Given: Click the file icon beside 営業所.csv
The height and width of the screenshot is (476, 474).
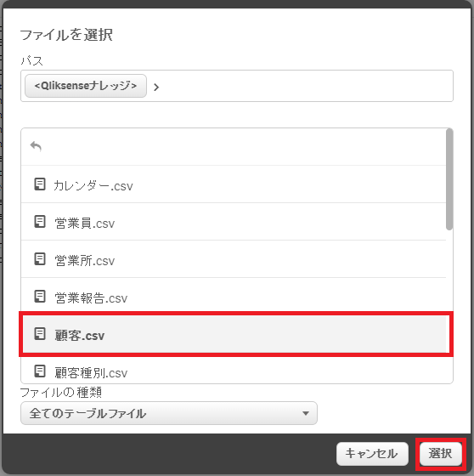Looking at the screenshot, I should (40, 259).
